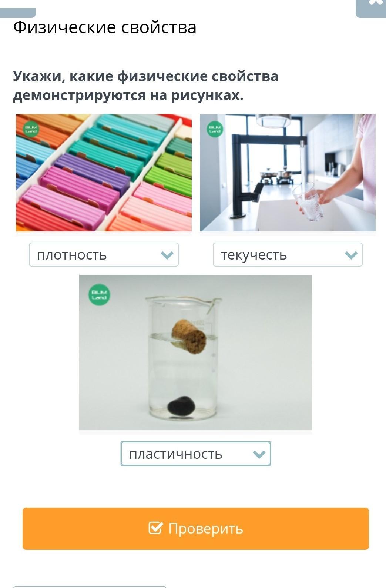
Task: Click the beaker with cork and stone image
Action: [196, 353]
